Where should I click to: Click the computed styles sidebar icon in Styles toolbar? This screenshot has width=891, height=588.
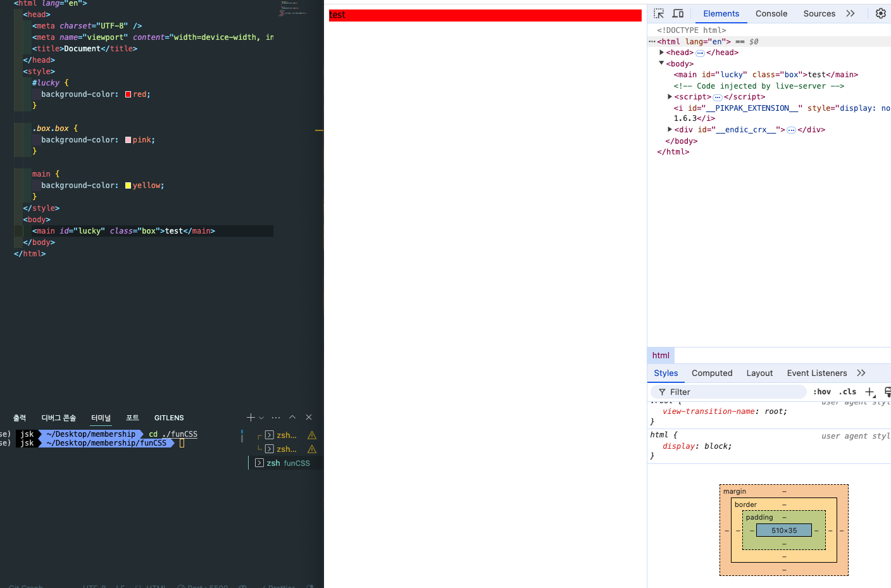[x=887, y=392]
